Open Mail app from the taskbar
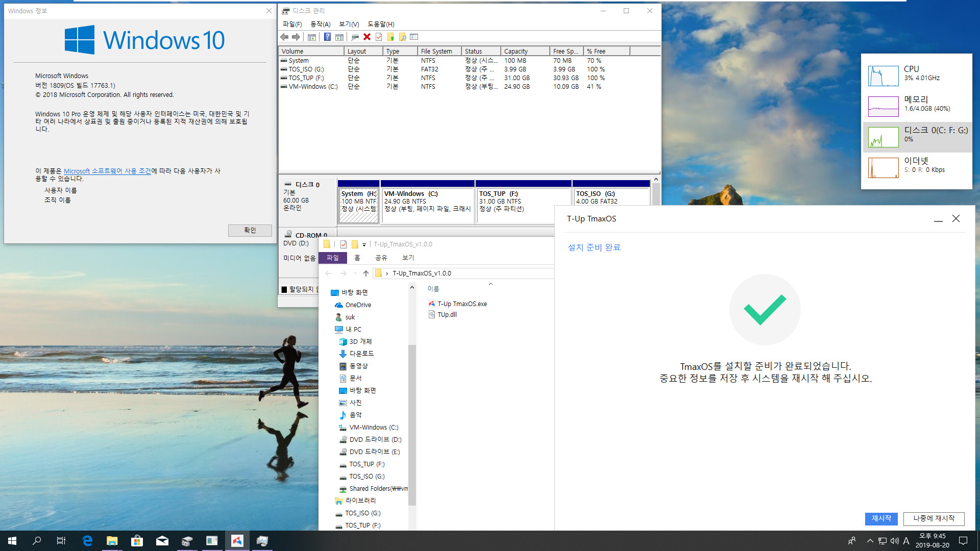980x551 pixels. pyautogui.click(x=162, y=541)
